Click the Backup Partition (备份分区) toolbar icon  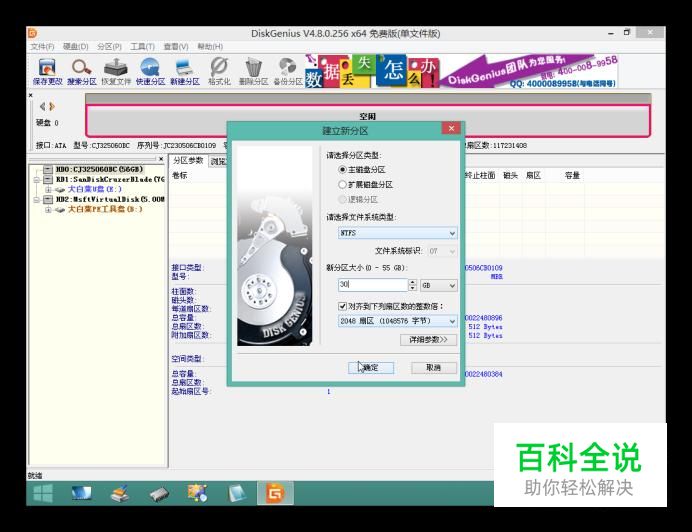(x=288, y=72)
